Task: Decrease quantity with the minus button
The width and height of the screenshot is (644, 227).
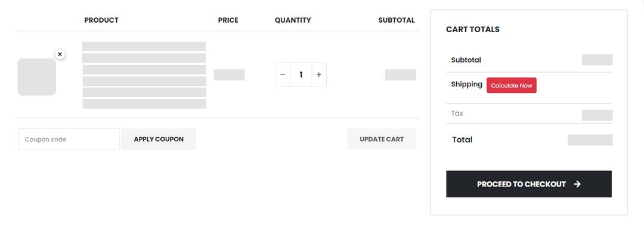Action: click(283, 74)
